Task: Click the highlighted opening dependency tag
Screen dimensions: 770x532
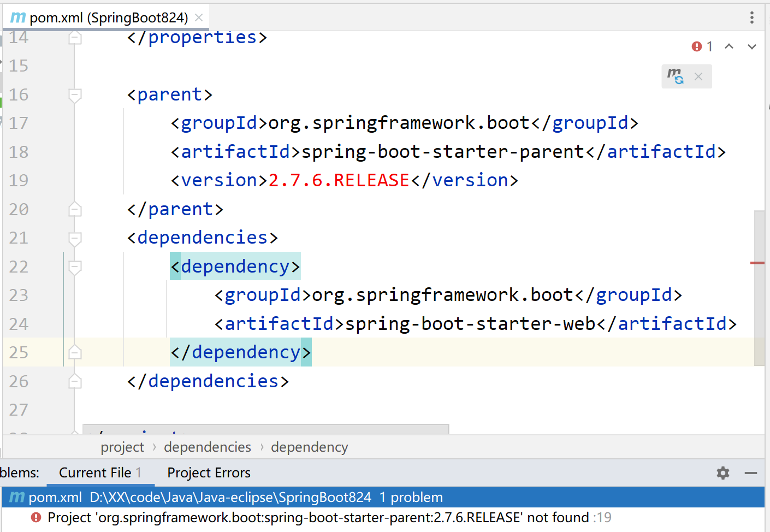Action: click(235, 267)
